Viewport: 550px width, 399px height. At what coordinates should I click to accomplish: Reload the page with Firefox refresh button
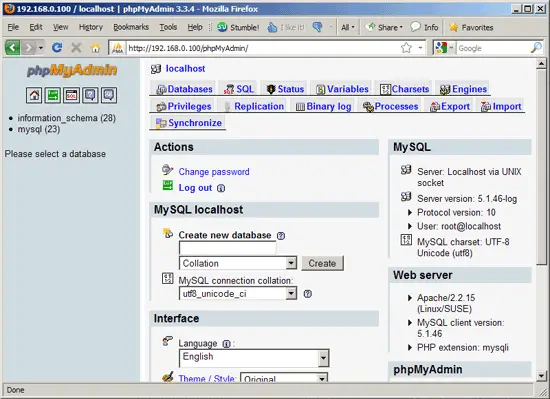pos(57,47)
